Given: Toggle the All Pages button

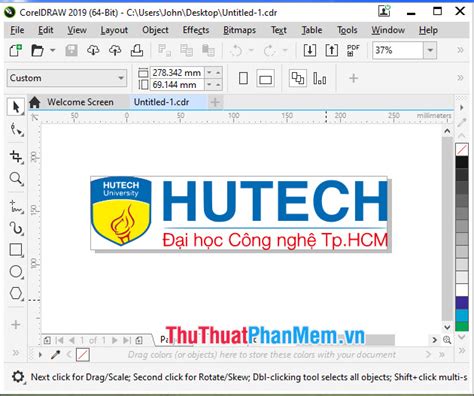Looking at the screenshot, I should [x=298, y=78].
